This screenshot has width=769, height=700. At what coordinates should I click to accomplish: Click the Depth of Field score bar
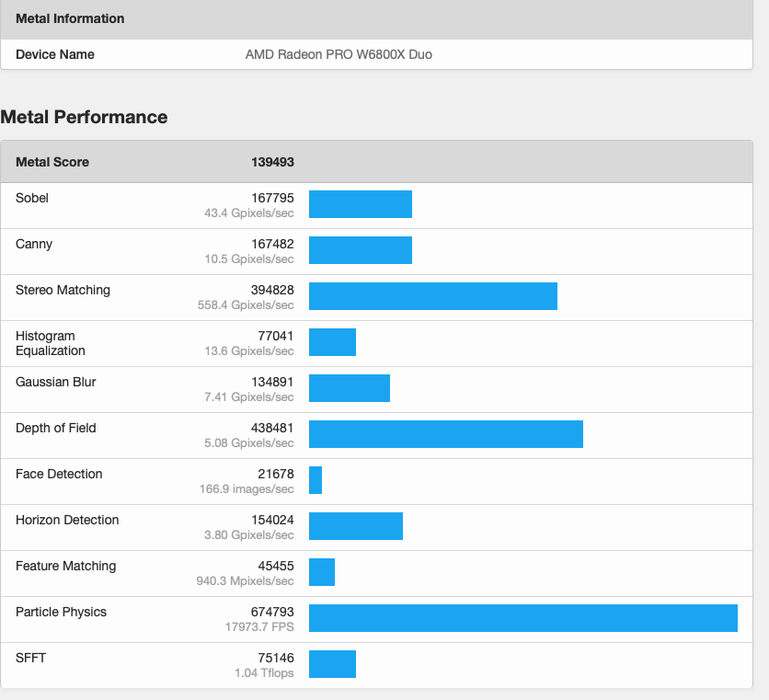click(x=446, y=434)
